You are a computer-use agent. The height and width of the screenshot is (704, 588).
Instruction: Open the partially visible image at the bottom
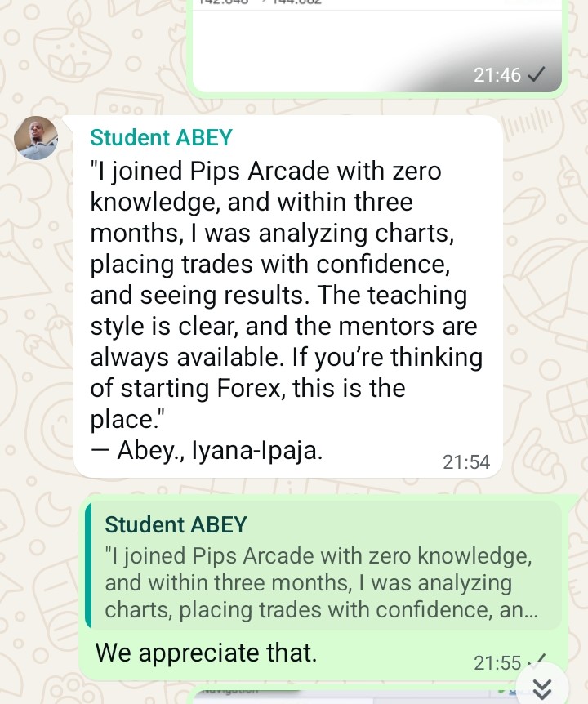[x=354, y=697]
